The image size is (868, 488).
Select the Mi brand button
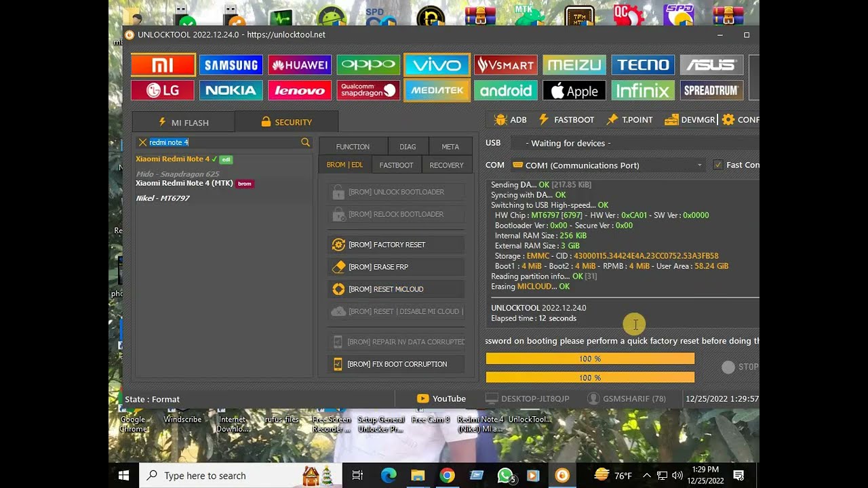click(x=163, y=65)
